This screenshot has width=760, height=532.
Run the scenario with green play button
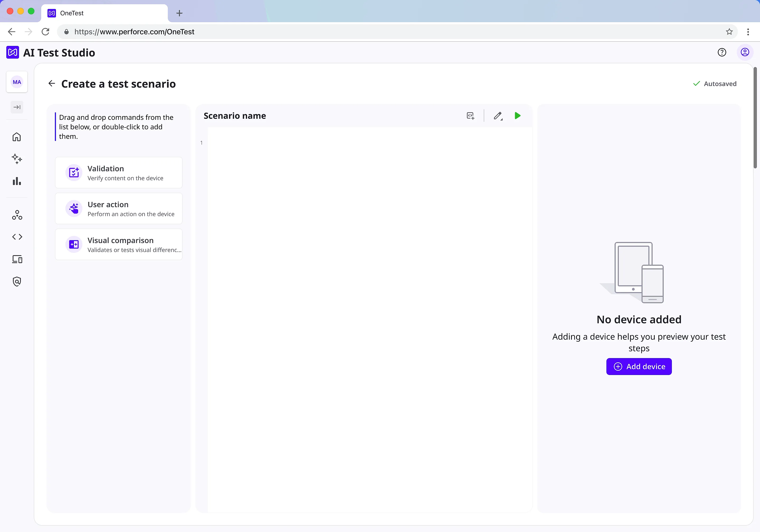point(518,116)
